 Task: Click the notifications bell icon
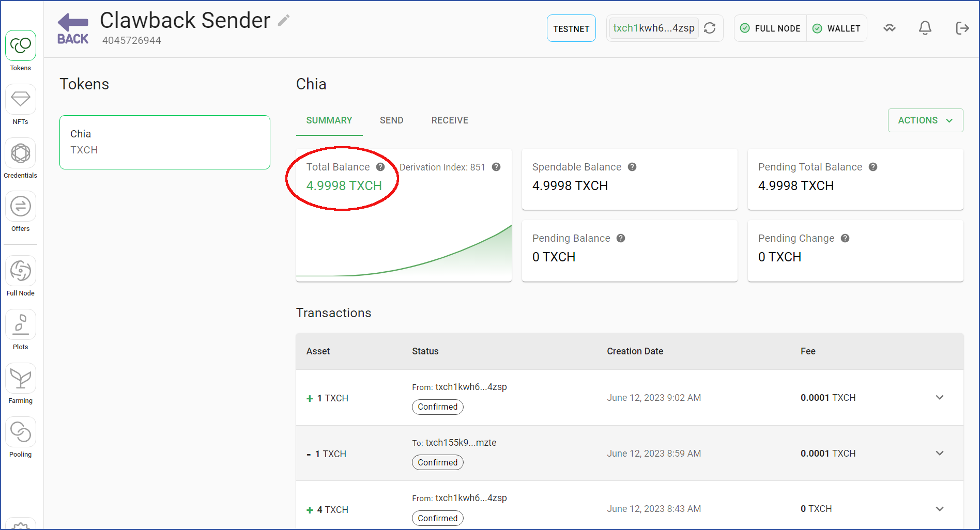pos(925,28)
